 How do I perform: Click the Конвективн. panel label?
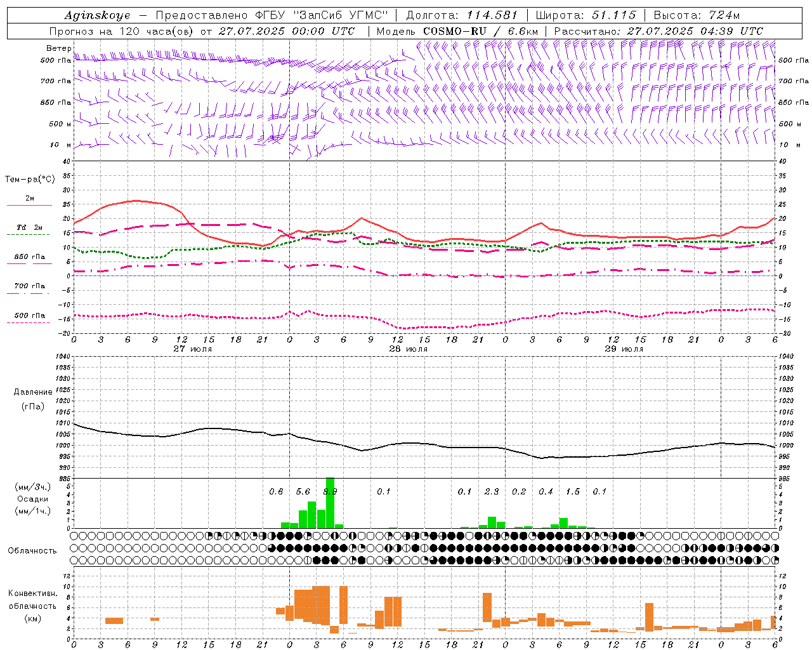[x=33, y=594]
